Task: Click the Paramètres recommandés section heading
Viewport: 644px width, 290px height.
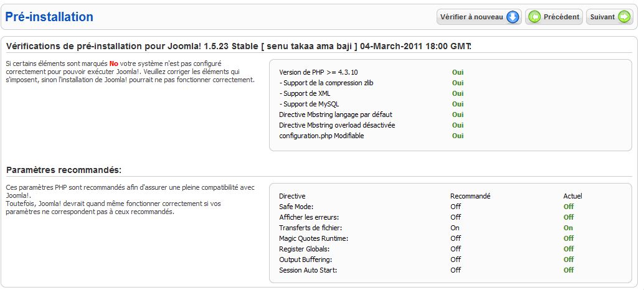Action: pos(64,170)
